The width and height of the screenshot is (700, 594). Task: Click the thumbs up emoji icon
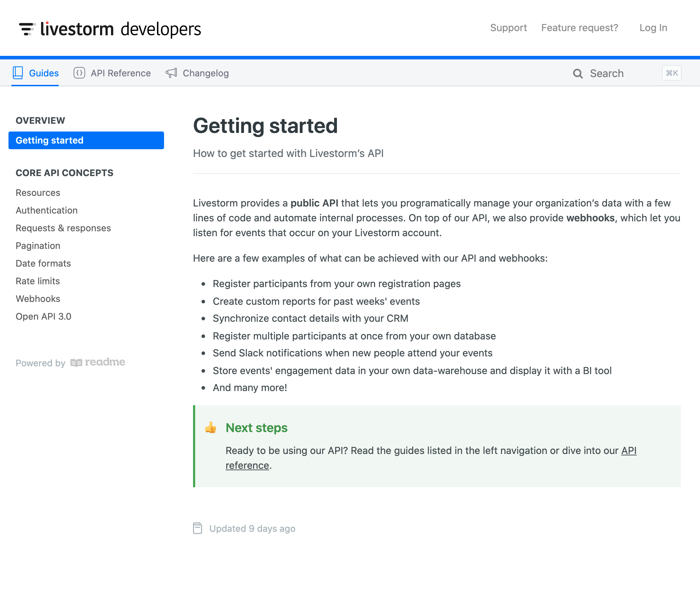[211, 427]
